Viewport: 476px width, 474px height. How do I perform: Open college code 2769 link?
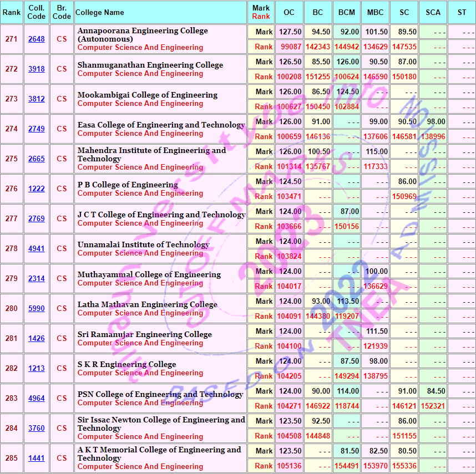click(37, 219)
